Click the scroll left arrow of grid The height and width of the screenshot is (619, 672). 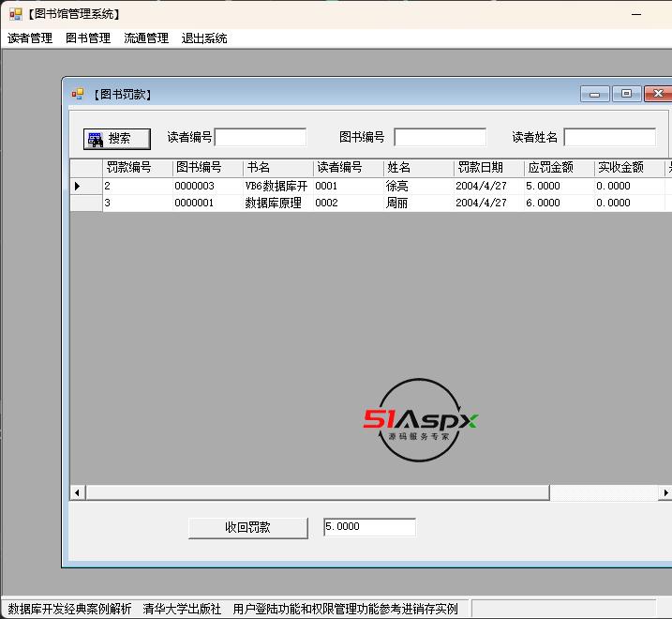click(78, 492)
